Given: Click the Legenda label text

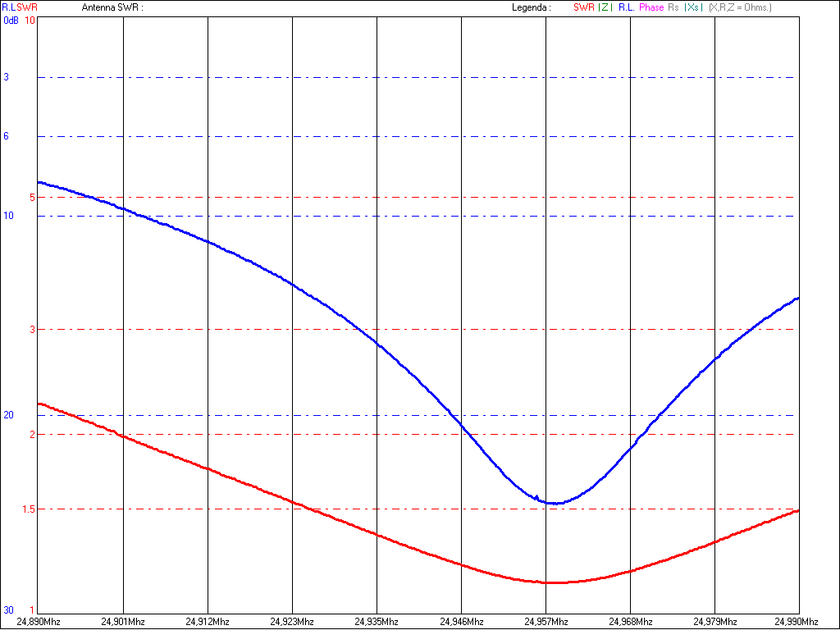Looking at the screenshot, I should point(530,7).
